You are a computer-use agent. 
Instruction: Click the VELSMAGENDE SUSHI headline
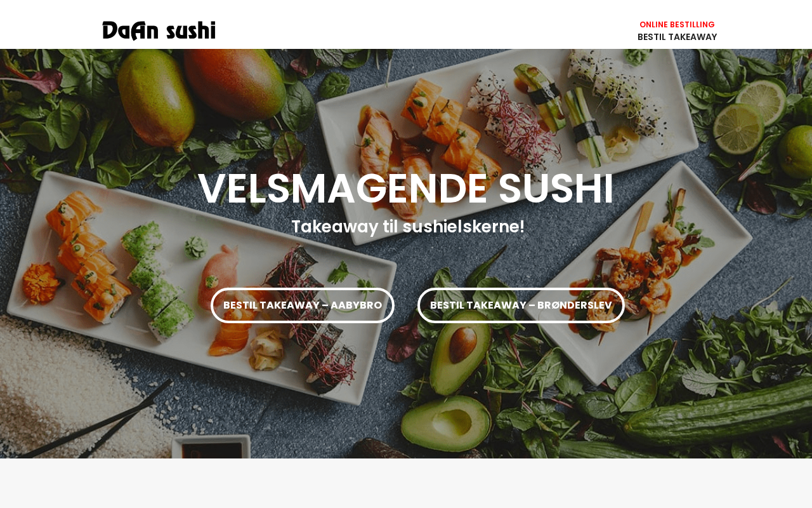click(x=406, y=189)
